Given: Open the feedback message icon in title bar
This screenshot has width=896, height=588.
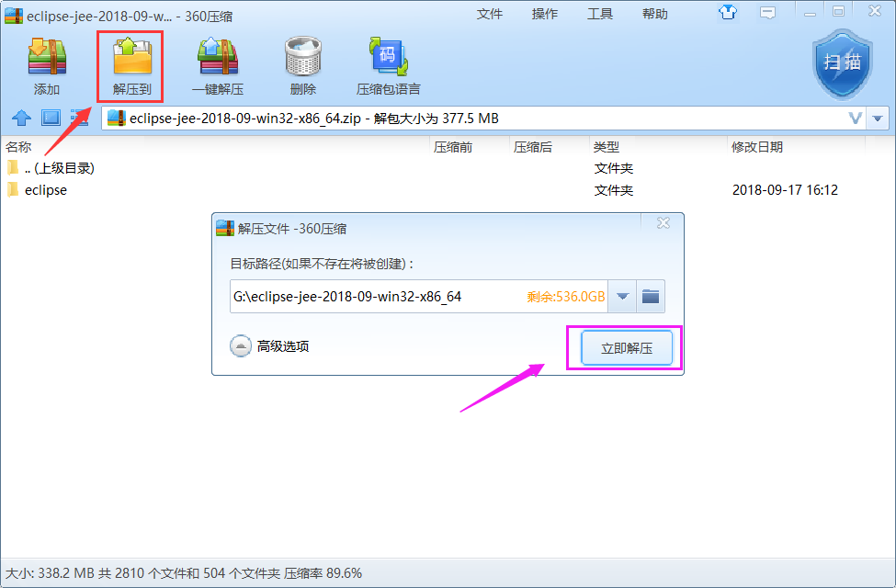Looking at the screenshot, I should coord(767,13).
